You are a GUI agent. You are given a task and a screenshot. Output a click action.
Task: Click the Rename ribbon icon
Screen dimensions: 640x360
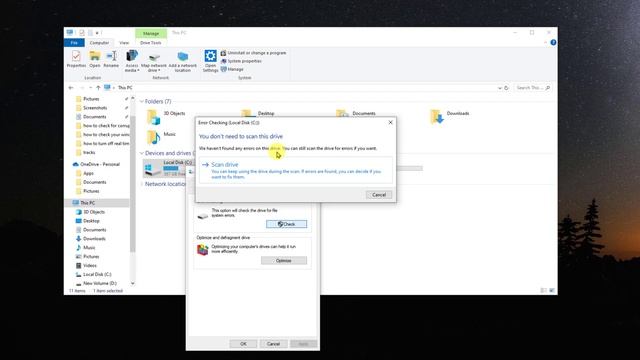[x=111, y=59]
